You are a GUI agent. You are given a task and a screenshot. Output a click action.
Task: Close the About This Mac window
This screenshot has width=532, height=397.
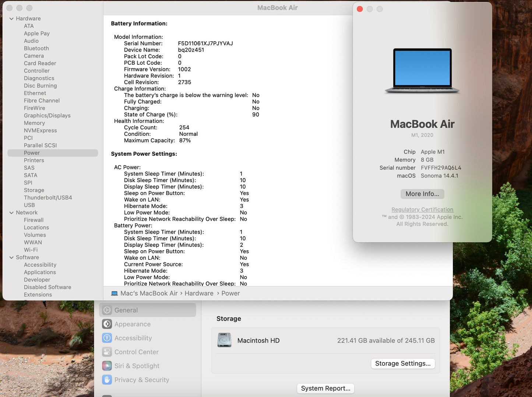coord(360,9)
